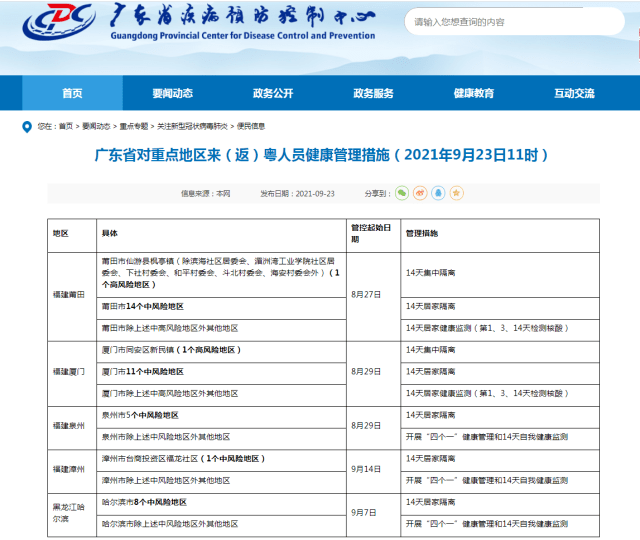
Task: Click the article title 广东省对重点地区来（返）粤人员健康管理措施
Action: [x=320, y=156]
